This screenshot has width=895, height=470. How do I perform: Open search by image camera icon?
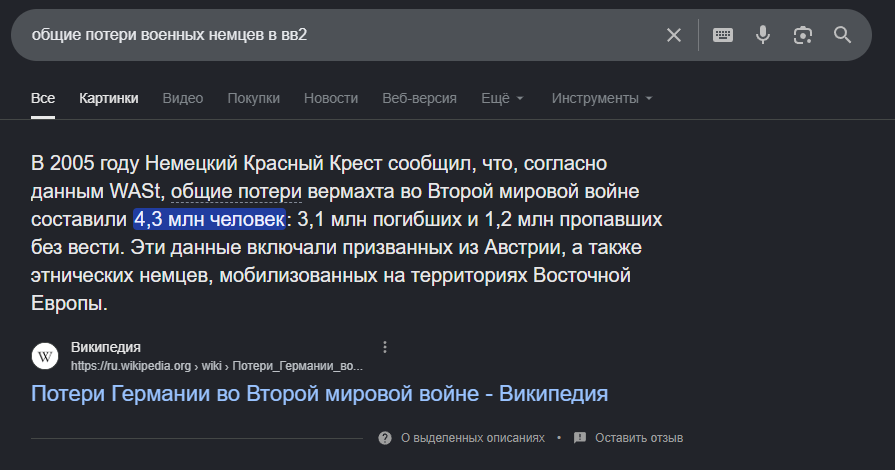point(803,35)
